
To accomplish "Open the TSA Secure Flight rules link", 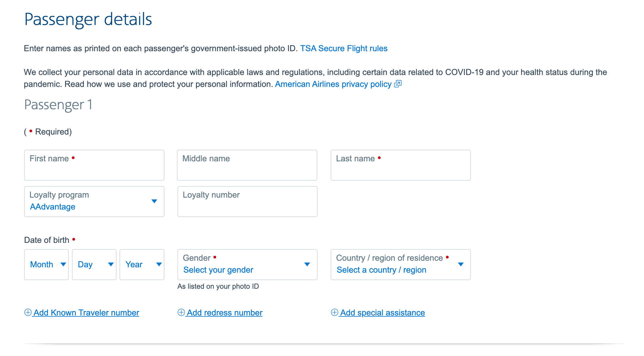I will click(x=344, y=49).
